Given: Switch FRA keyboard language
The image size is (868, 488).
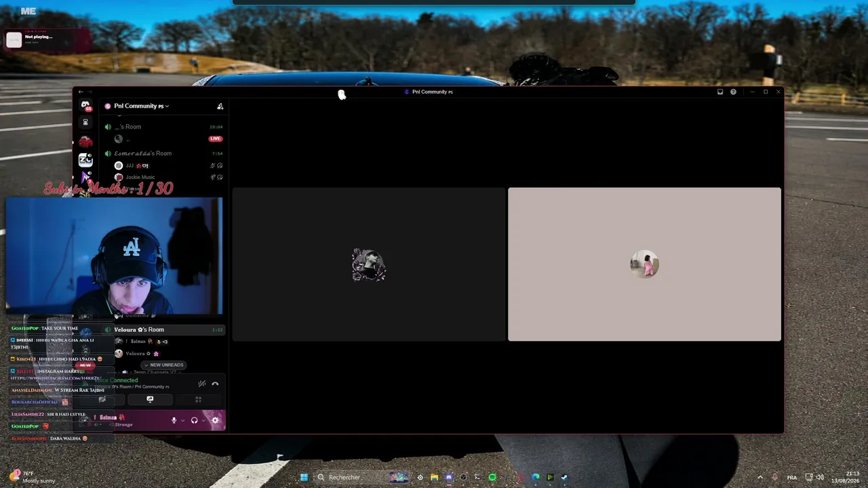Looking at the screenshot, I should (x=792, y=477).
